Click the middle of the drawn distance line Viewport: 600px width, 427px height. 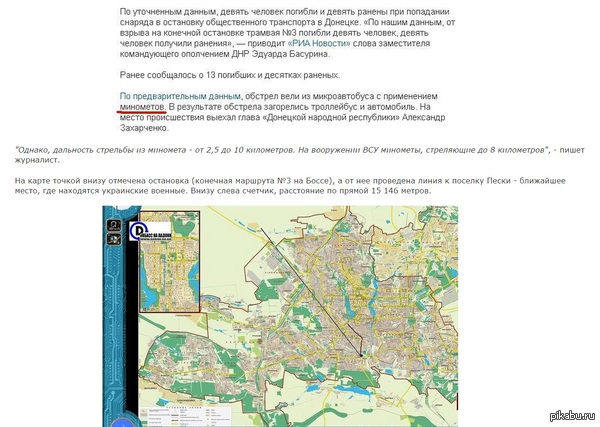point(312,288)
